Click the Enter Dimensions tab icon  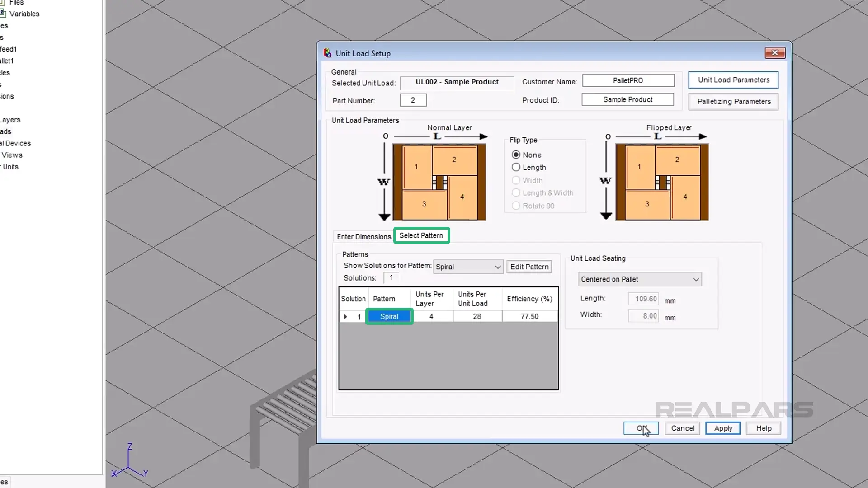click(363, 237)
